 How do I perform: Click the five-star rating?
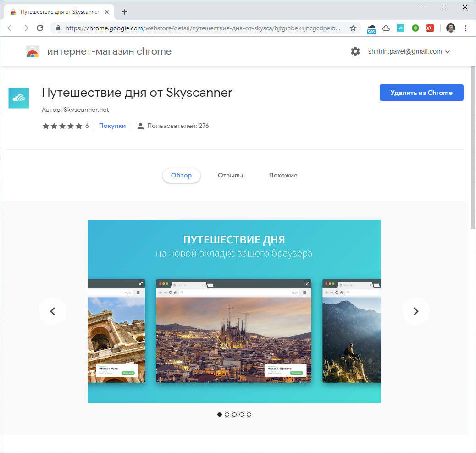(x=62, y=126)
